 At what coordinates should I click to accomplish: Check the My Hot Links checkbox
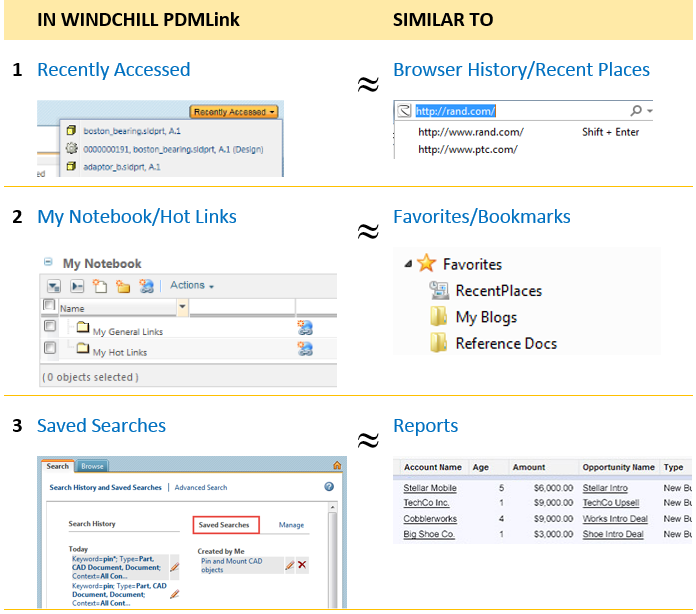tap(49, 349)
